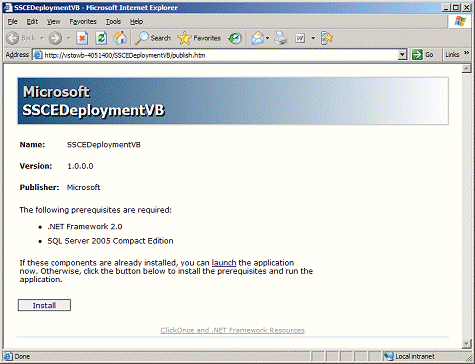
Task: Close the Internet Explorer window
Action: 466,7
